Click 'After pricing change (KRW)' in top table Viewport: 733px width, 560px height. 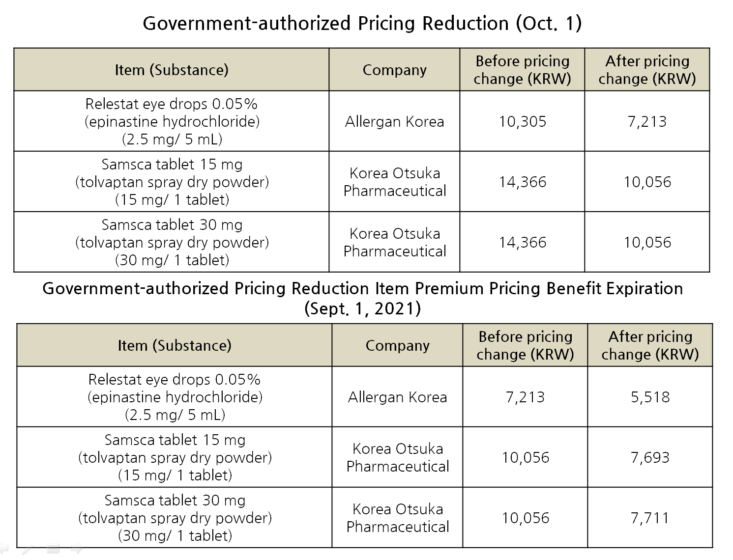[x=647, y=70]
